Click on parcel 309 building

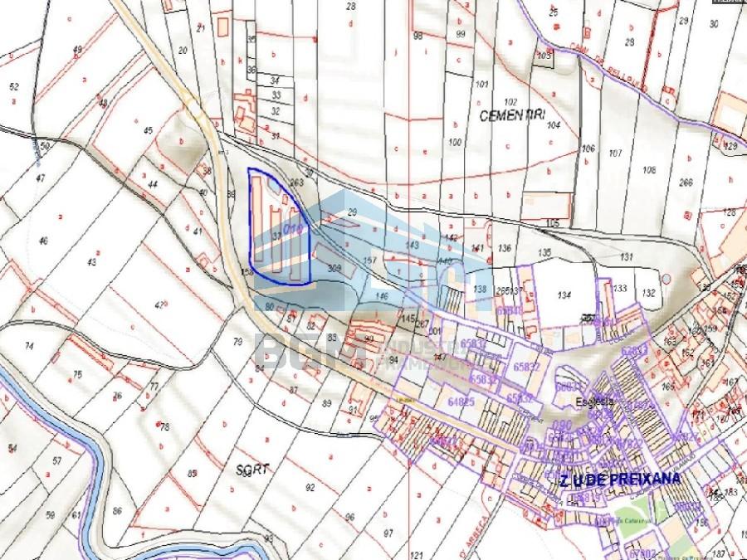[x=334, y=268]
